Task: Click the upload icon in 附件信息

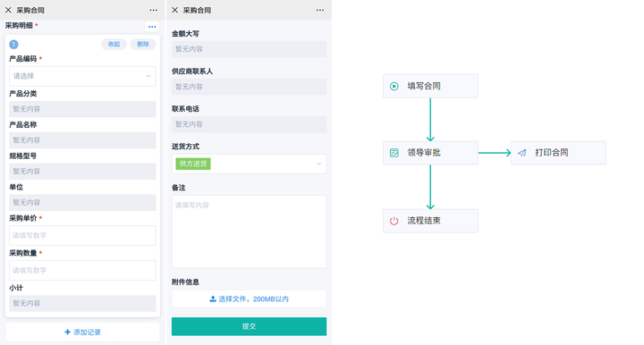Action: 213,299
